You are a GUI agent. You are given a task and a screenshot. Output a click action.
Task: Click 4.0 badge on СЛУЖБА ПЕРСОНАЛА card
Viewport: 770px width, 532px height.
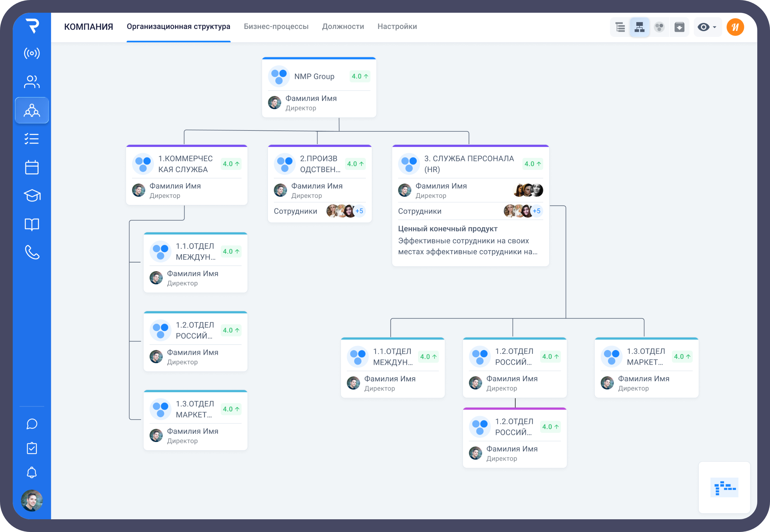pyautogui.click(x=533, y=164)
